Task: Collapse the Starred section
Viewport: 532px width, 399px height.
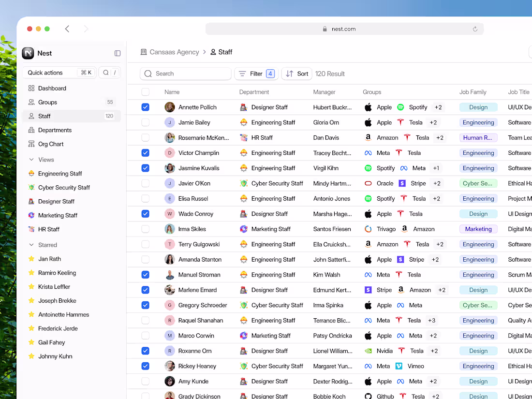Action: pyautogui.click(x=31, y=245)
